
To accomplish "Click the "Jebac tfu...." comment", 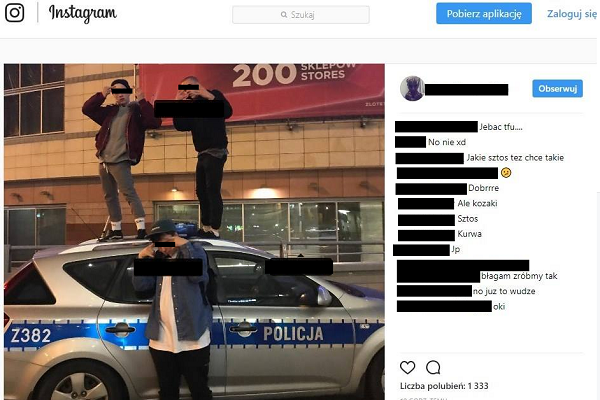I will (x=501, y=127).
